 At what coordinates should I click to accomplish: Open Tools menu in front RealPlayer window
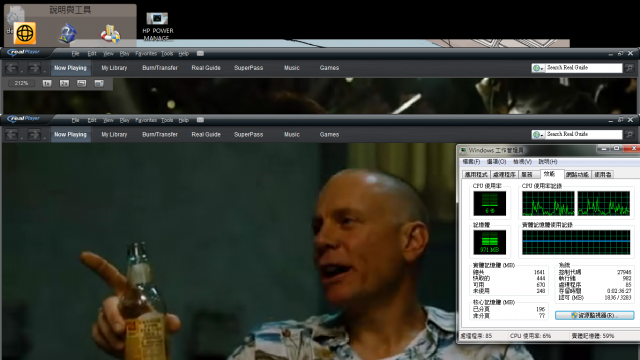[167, 120]
